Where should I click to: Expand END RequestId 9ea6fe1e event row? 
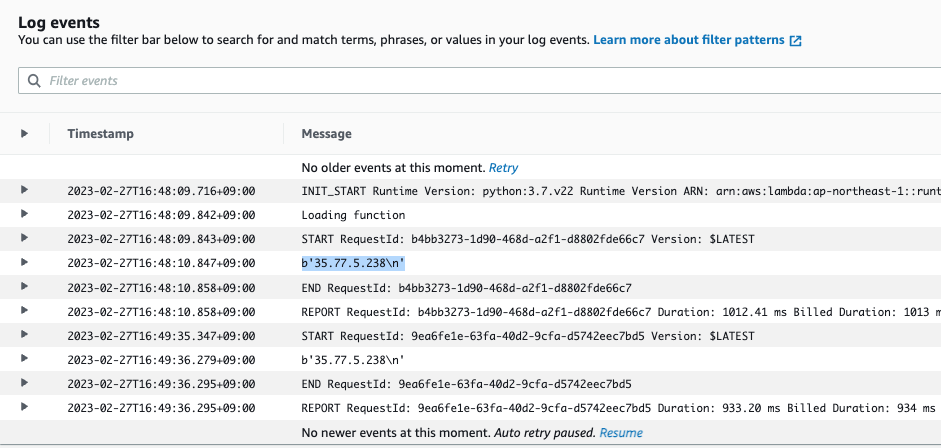pyautogui.click(x=24, y=382)
